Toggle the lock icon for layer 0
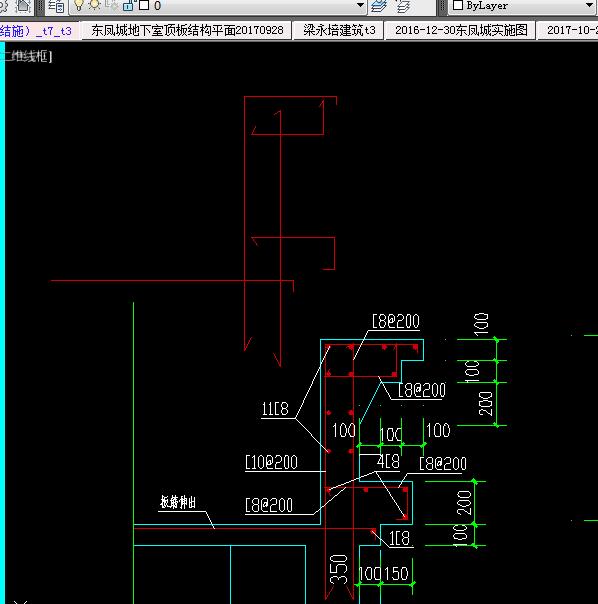The height and width of the screenshot is (604, 598). 128,5
